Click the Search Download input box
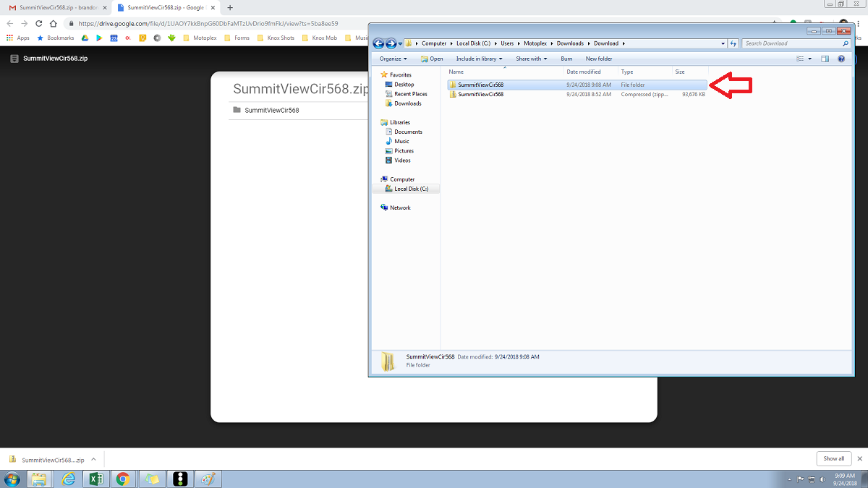 (x=791, y=43)
